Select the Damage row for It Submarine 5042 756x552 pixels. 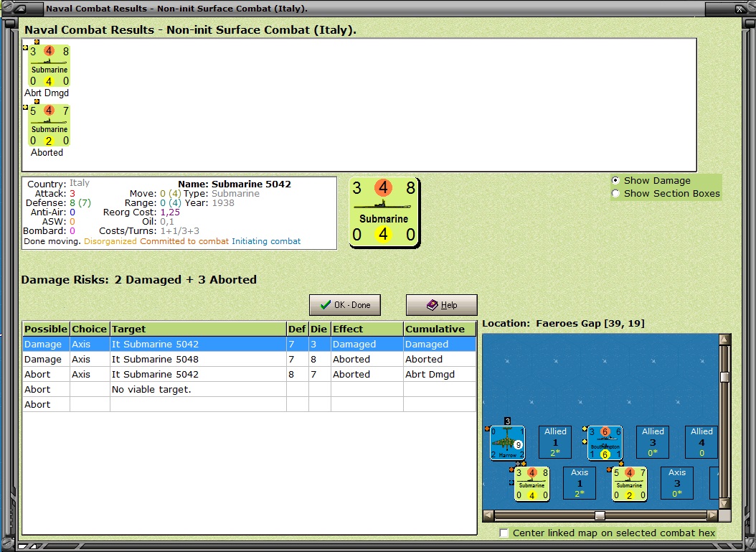coord(250,344)
